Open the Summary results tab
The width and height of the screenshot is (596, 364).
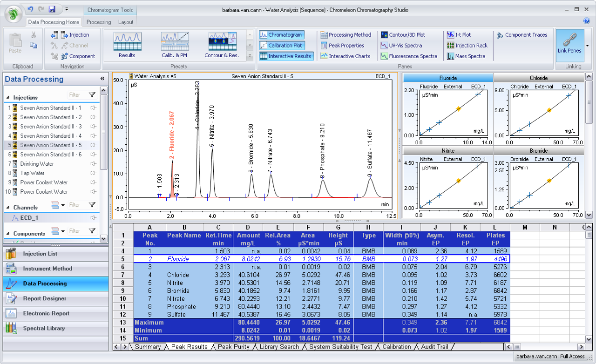(148, 347)
